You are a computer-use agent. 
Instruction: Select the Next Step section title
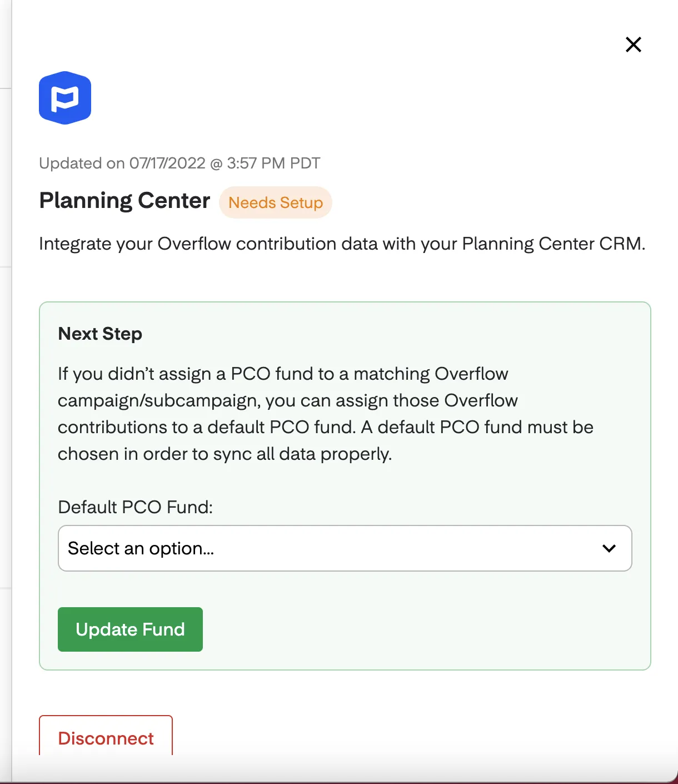point(99,334)
